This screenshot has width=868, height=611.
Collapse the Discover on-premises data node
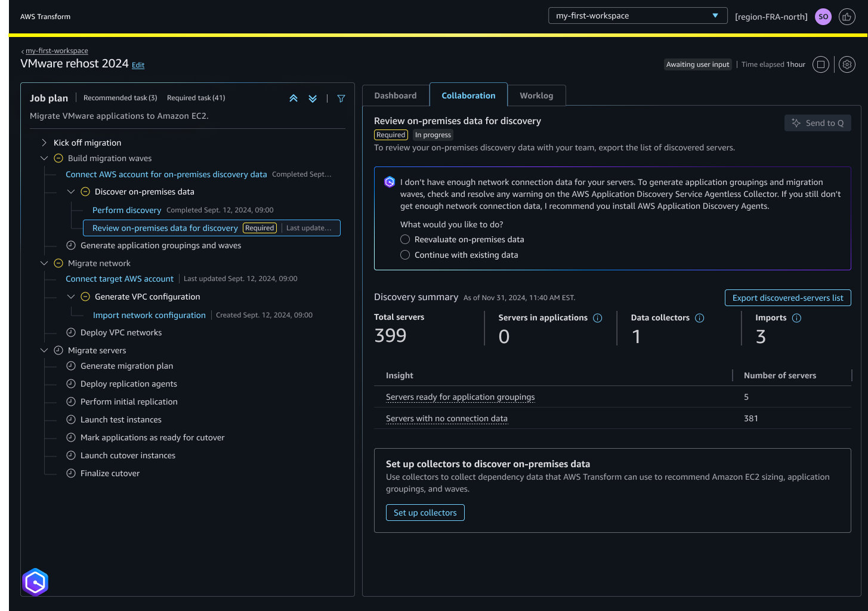70,192
